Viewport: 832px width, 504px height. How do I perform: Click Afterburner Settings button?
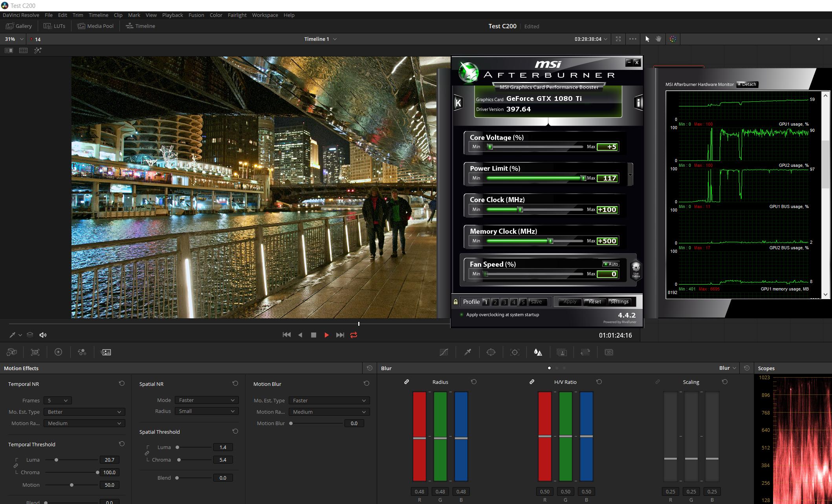(x=619, y=302)
